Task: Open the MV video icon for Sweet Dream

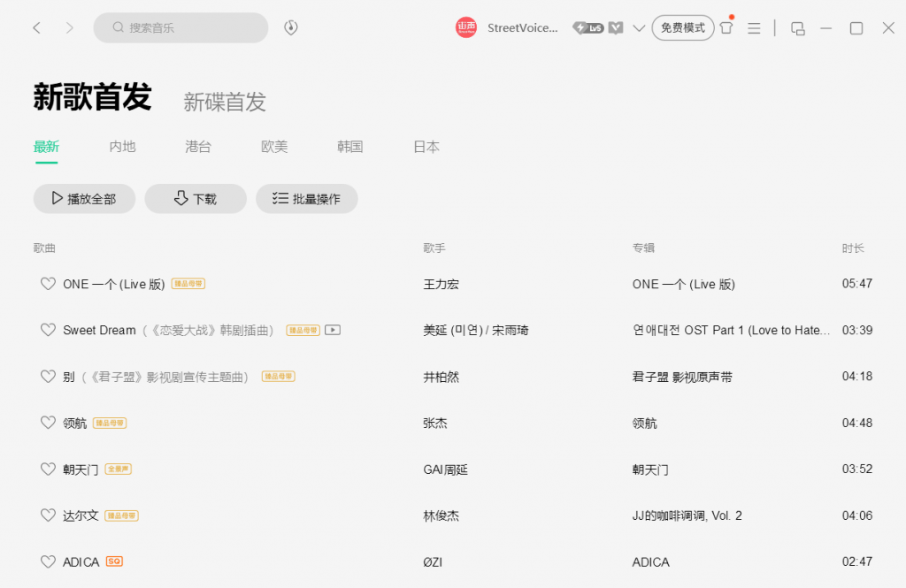Action: (333, 330)
